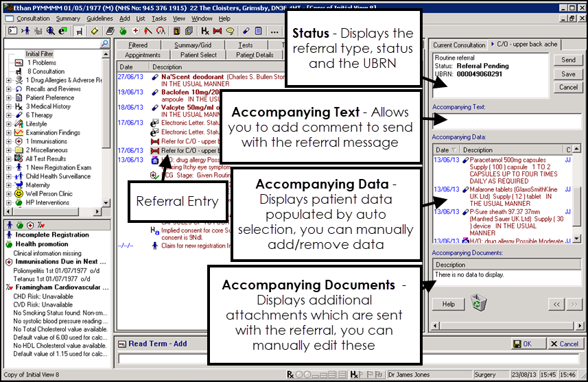Click OK in the Read Term bar
The image size is (588, 382).
(x=523, y=344)
